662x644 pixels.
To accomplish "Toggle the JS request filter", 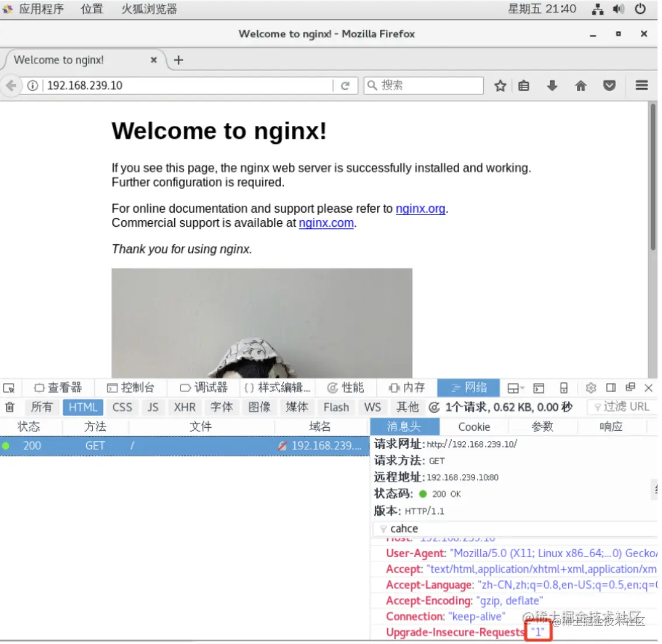I will (153, 407).
